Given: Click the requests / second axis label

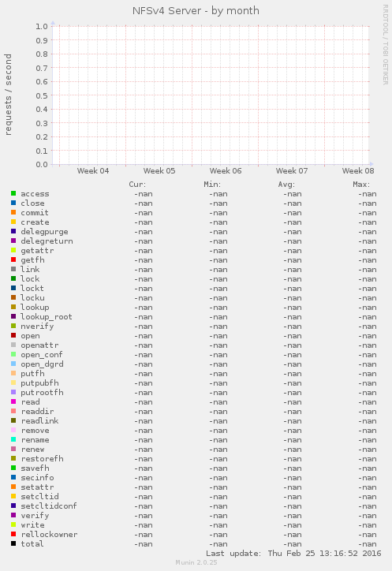Looking at the screenshot, I should (x=8, y=95).
